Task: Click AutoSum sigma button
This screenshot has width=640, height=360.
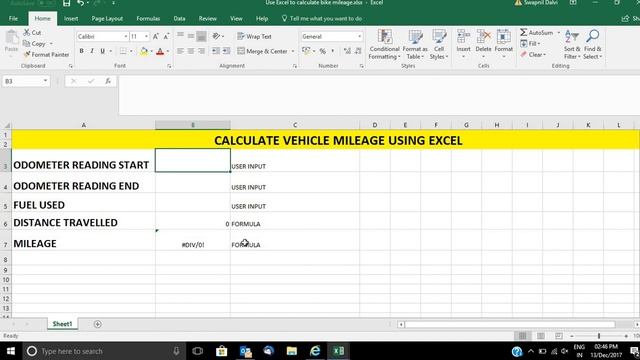Action: 536,32
